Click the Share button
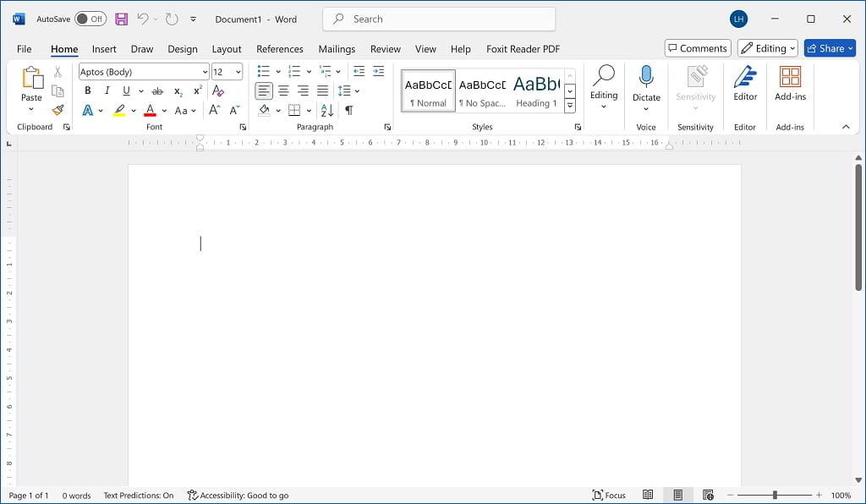The image size is (866, 504). pos(830,48)
